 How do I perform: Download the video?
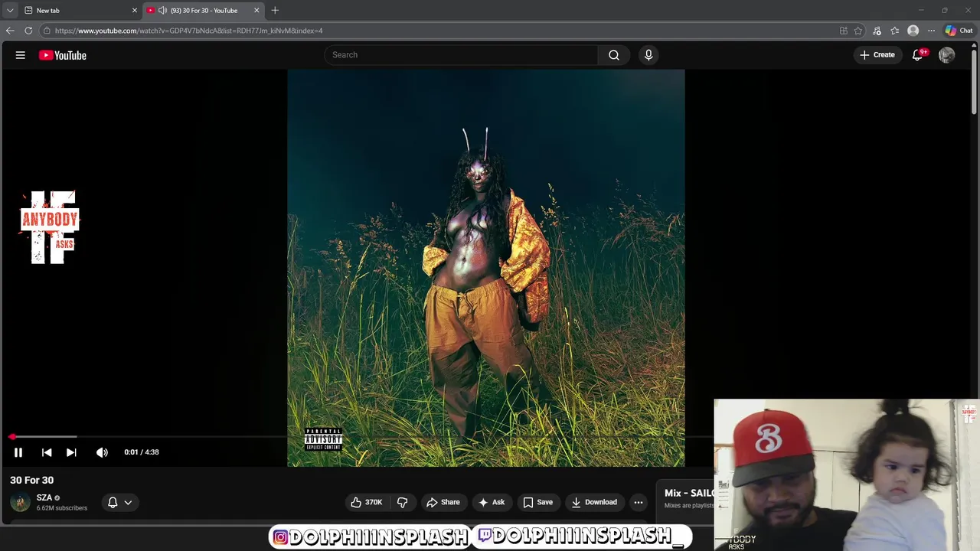click(594, 502)
